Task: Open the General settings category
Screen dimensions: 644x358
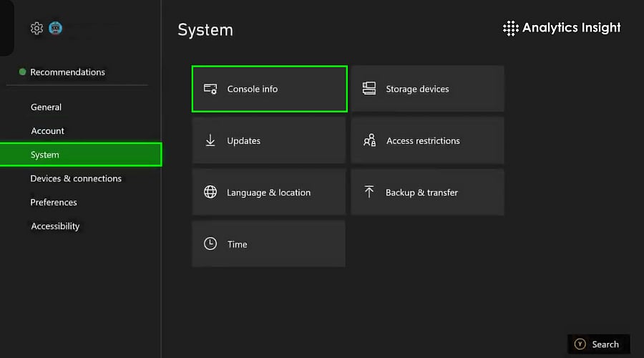Action: (x=46, y=107)
